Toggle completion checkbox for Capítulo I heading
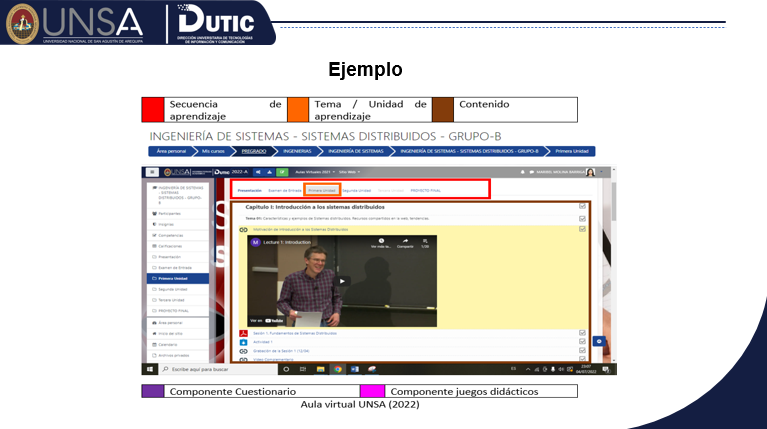The height and width of the screenshot is (429, 767). tap(582, 207)
